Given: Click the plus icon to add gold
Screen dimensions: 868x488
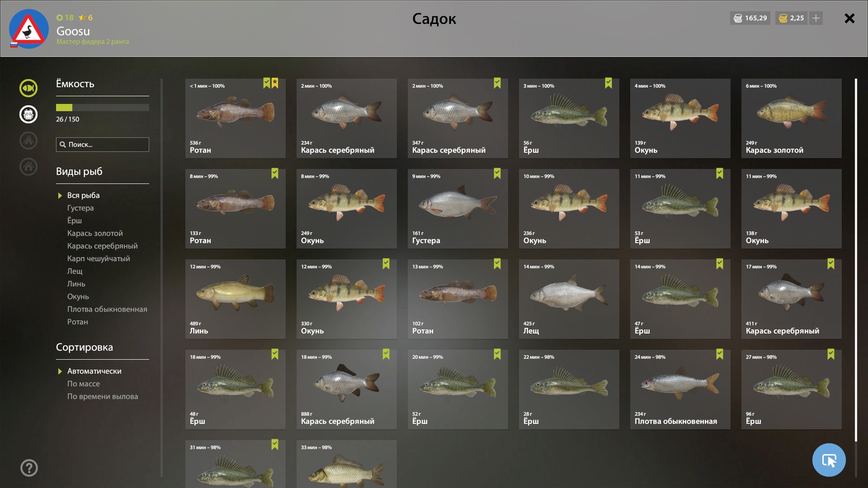Looking at the screenshot, I should tap(816, 18).
